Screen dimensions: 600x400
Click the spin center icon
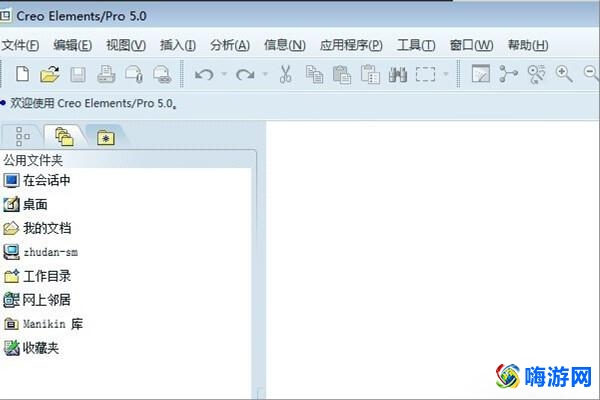tap(508, 74)
